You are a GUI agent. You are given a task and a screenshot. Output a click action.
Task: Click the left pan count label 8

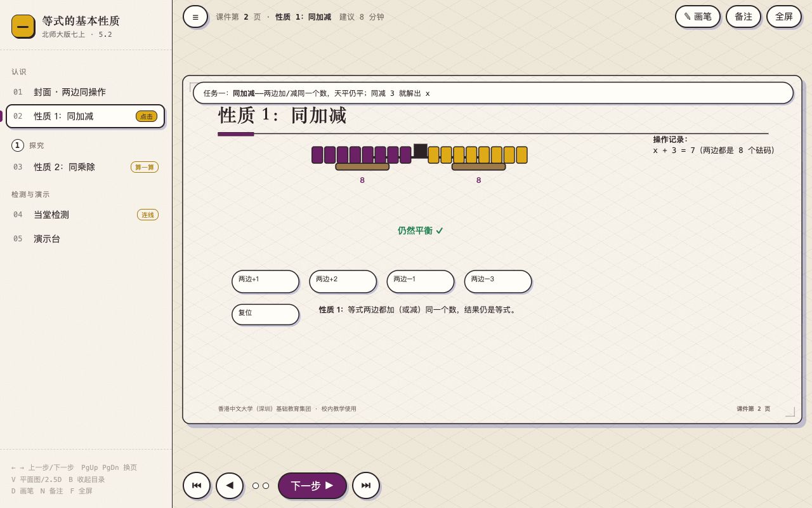click(362, 180)
